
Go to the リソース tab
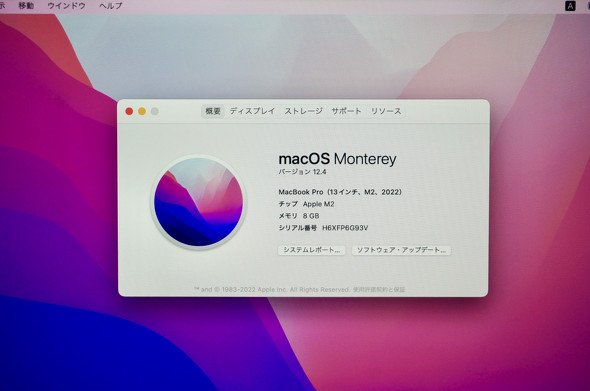pos(386,111)
